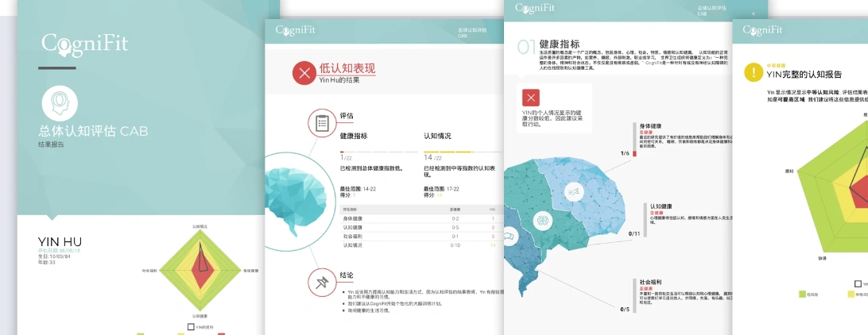Image resolution: width=868 pixels, height=335 pixels.
Task: Click the 评估 section heading
Action: (x=347, y=116)
